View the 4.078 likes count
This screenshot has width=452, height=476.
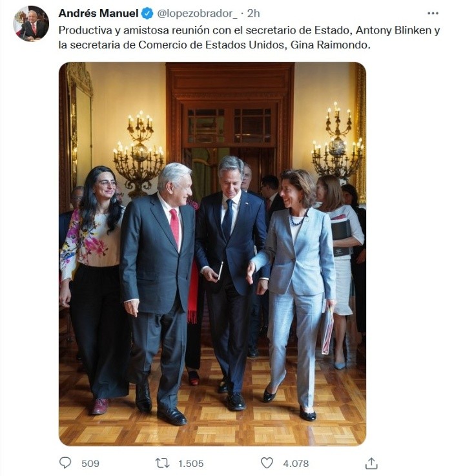coord(296,464)
